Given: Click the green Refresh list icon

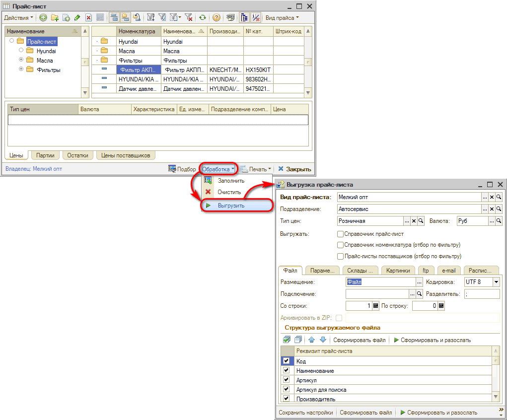Looking at the screenshot, I should 203,17.
